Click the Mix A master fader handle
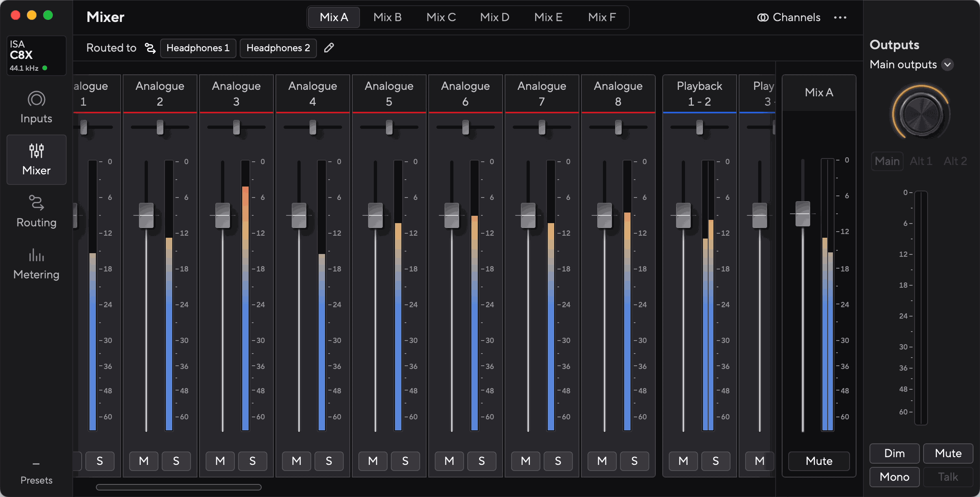This screenshot has width=980, height=497. (803, 214)
